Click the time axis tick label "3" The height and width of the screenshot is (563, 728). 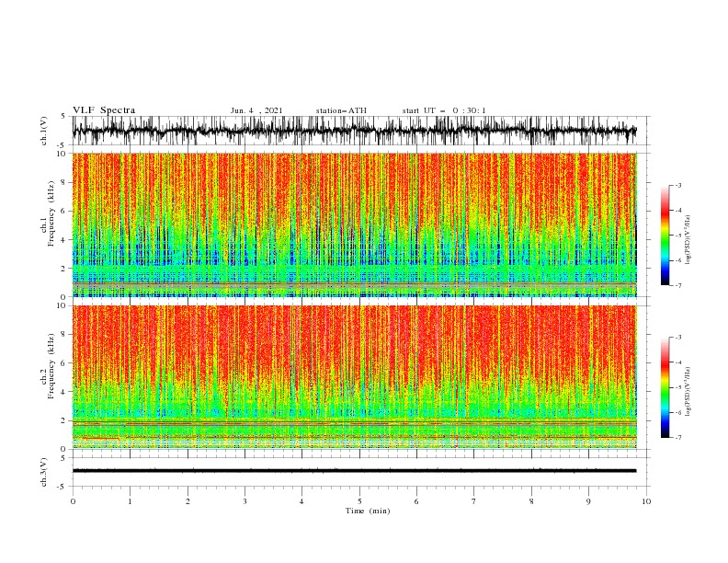pyautogui.click(x=245, y=501)
